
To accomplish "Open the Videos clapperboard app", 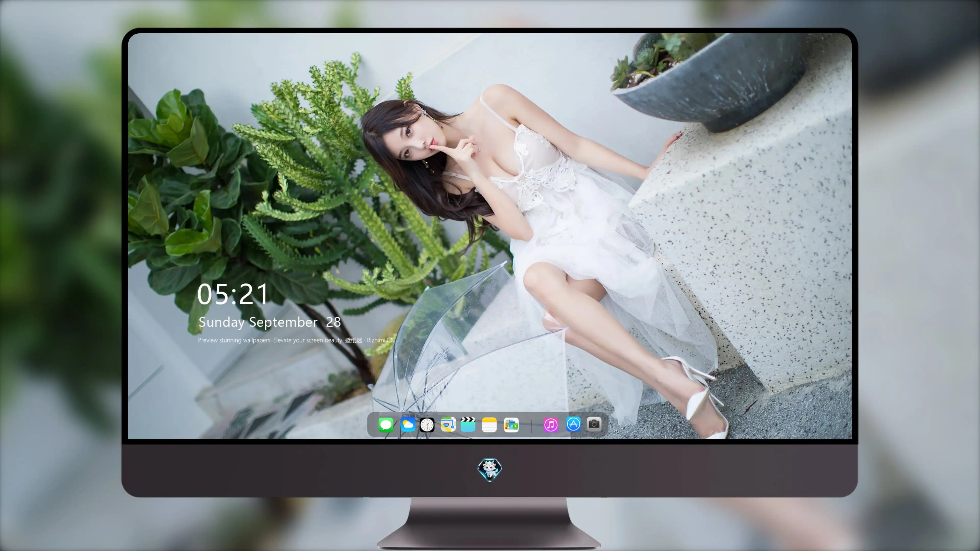I will pyautogui.click(x=468, y=424).
